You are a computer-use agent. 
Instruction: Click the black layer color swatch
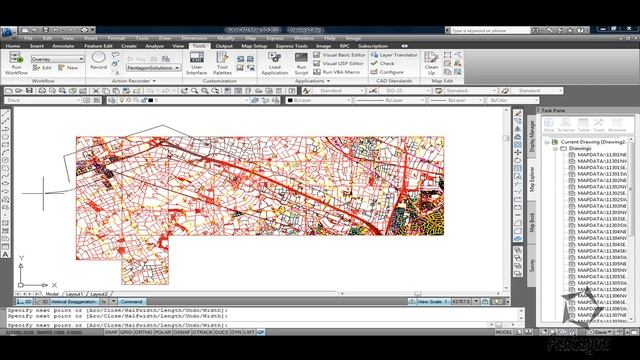(151, 100)
